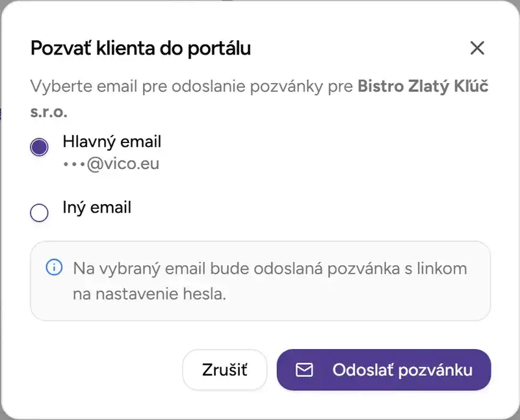Click the X to dismiss the invitation dialog

[x=478, y=48]
